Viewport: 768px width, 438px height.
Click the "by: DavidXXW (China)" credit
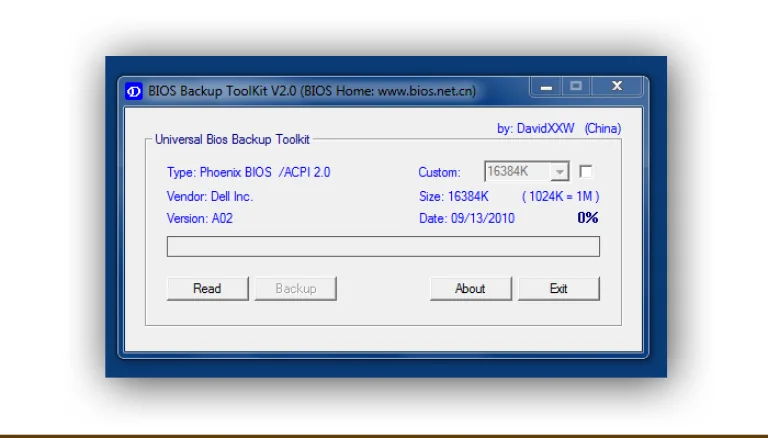559,128
